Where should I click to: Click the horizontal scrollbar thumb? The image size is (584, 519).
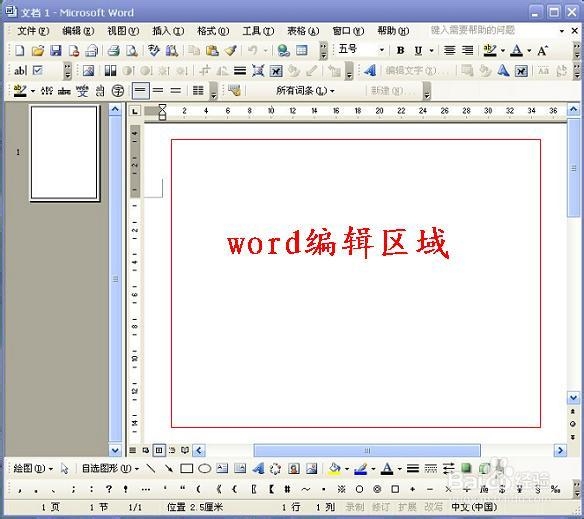tap(367, 450)
